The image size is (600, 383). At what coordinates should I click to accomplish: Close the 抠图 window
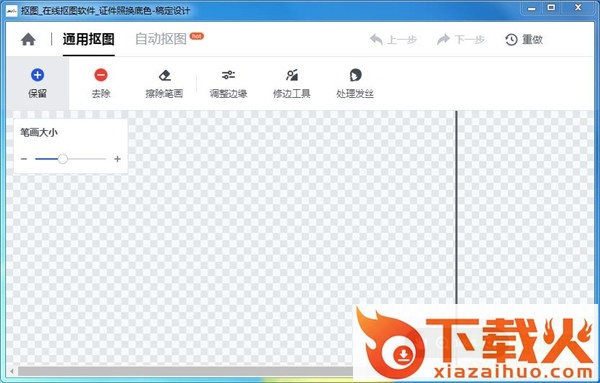[578, 8]
